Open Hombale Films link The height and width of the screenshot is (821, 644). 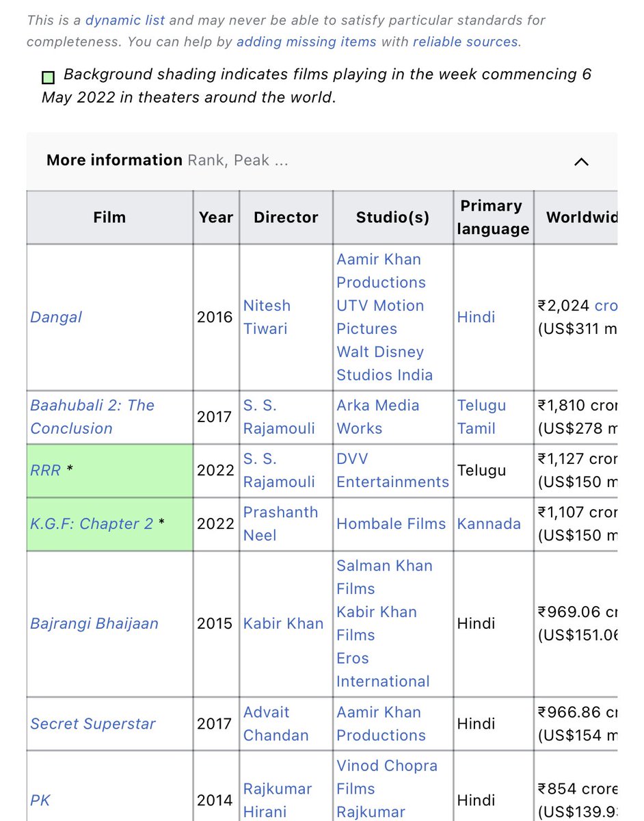[391, 524]
